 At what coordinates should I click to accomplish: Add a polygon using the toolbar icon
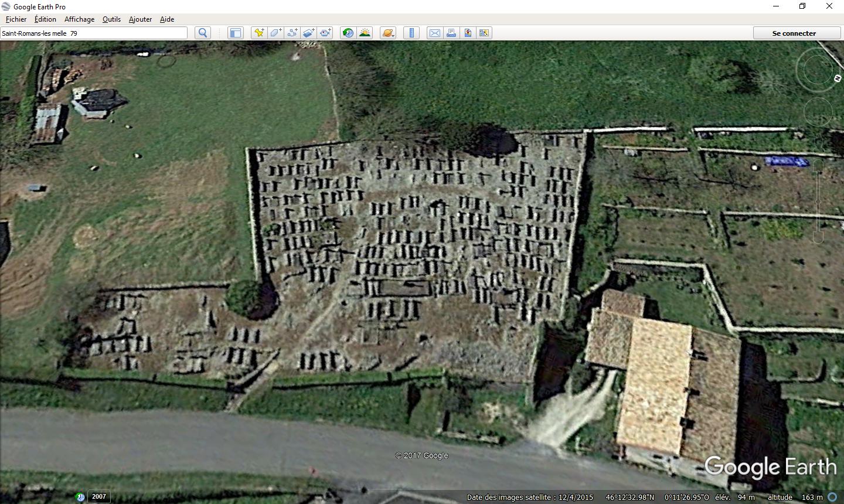pyautogui.click(x=275, y=33)
